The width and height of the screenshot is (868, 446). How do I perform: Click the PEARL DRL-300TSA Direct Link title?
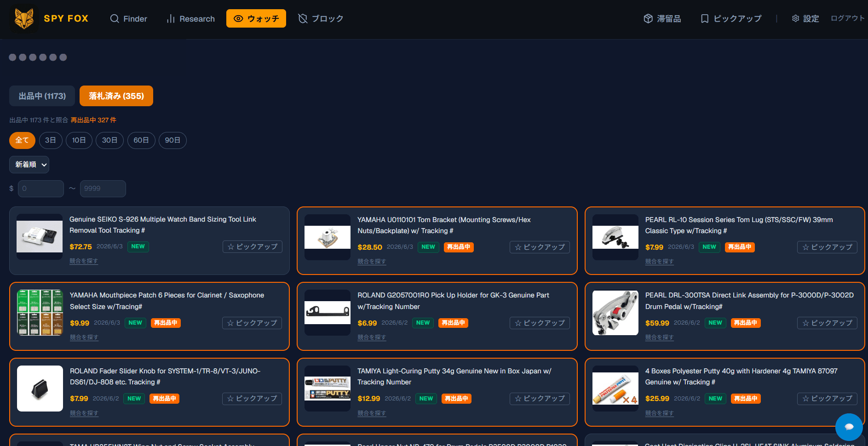[749, 301]
